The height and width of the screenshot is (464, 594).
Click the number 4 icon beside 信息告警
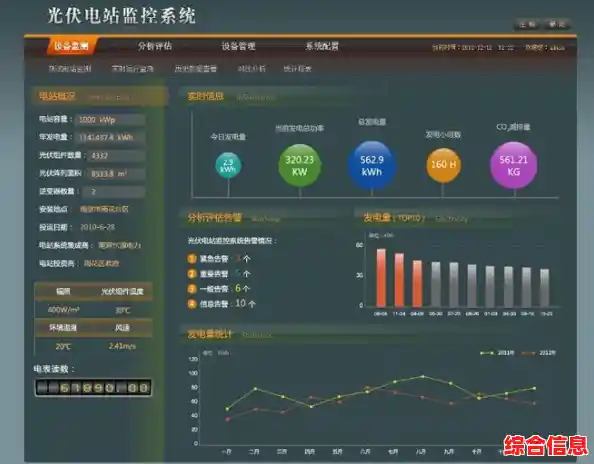[x=192, y=303]
